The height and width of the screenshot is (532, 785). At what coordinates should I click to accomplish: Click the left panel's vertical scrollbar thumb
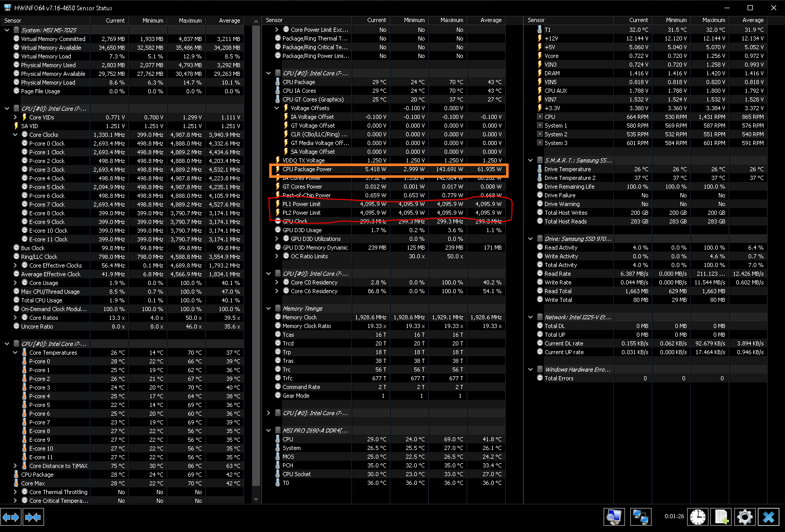tap(256, 256)
